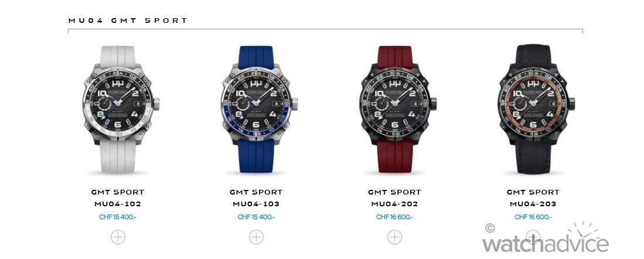Expand details plus icon under MU04-102
Viewport: 644px width, 259px height.
(x=118, y=237)
